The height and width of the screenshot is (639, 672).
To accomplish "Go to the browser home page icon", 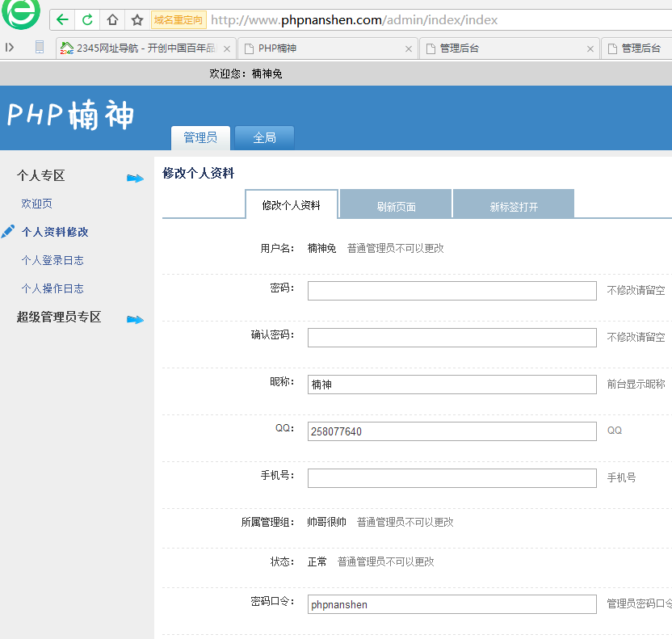I will point(112,19).
